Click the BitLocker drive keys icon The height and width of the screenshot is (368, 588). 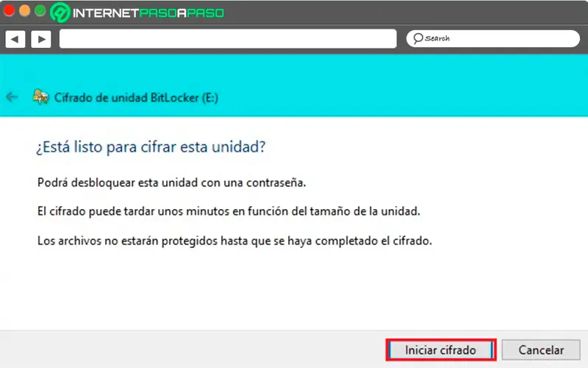[x=40, y=97]
